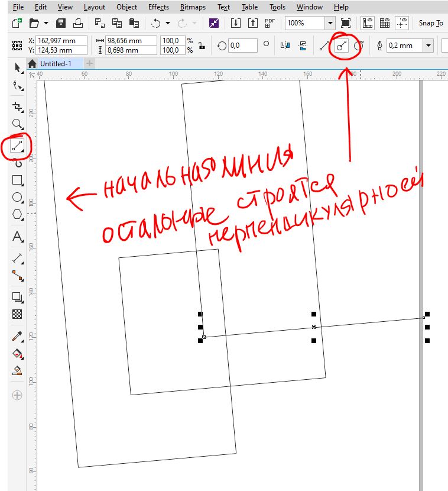Open the File menu

[x=18, y=7]
